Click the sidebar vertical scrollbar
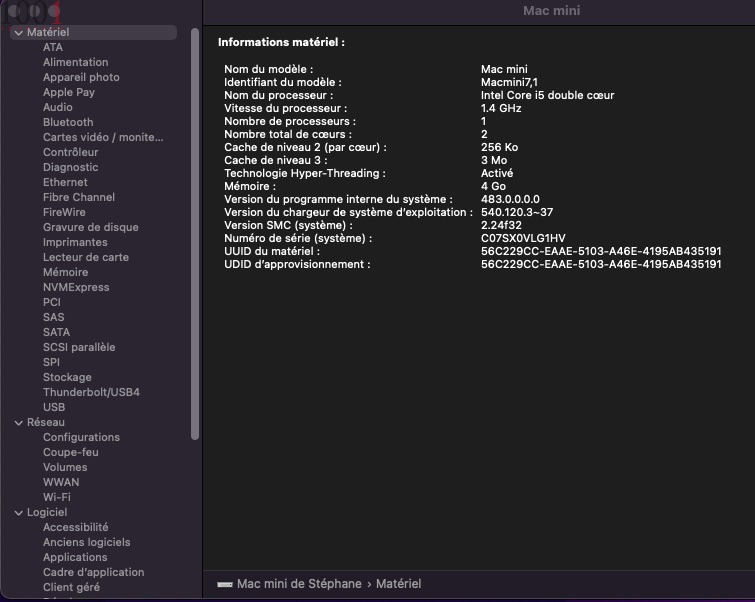The width and height of the screenshot is (755, 602). 195,230
